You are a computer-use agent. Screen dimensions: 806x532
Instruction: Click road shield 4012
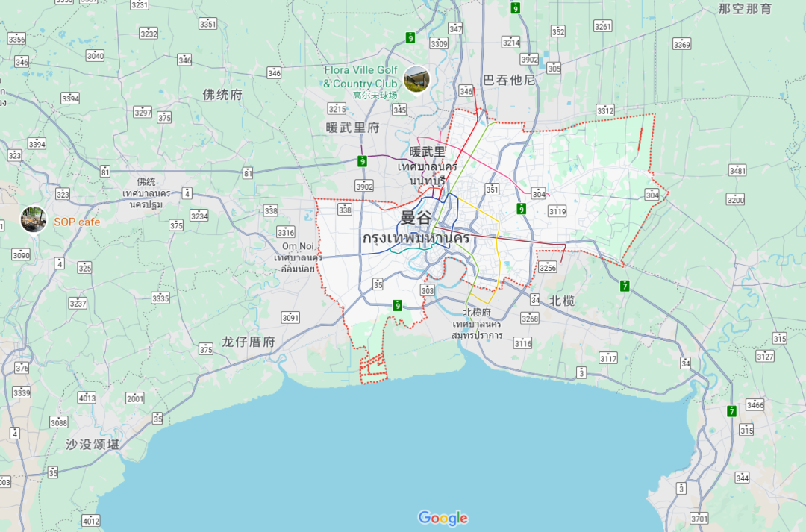(x=91, y=522)
